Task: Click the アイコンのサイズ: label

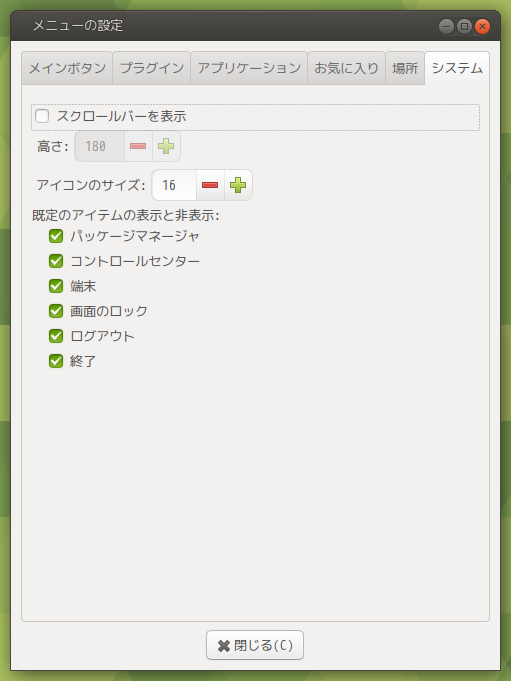Action: click(91, 185)
